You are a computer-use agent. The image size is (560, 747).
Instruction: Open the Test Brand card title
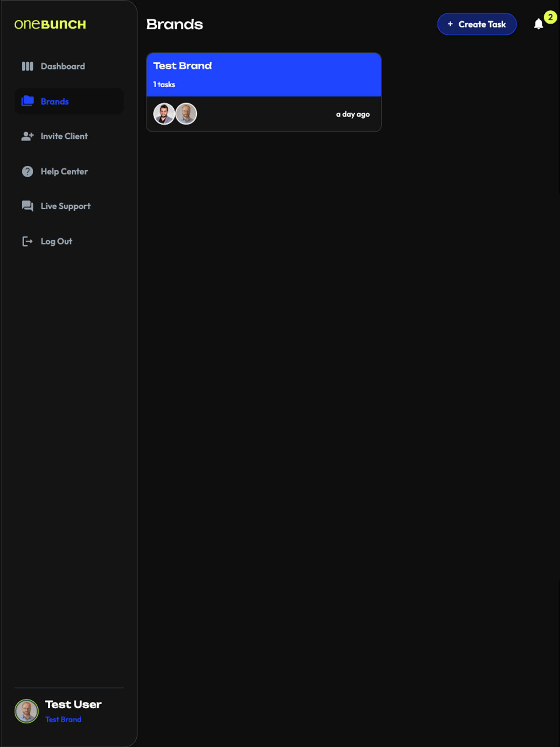click(182, 66)
